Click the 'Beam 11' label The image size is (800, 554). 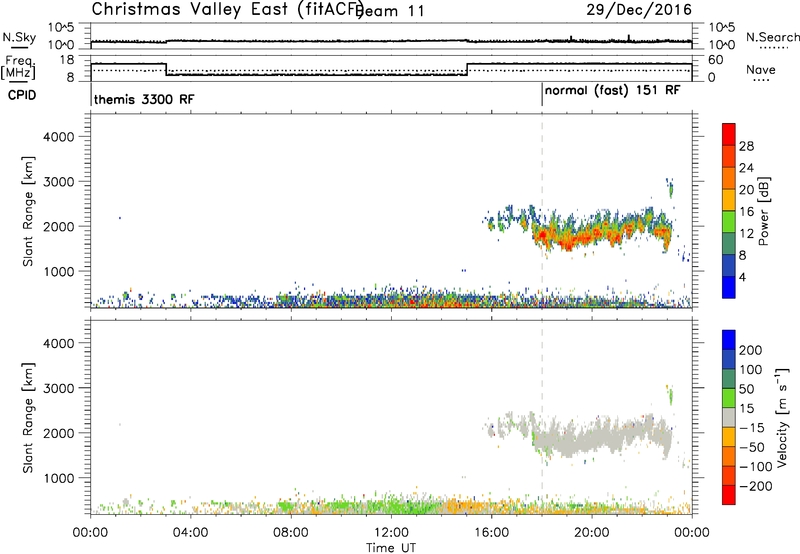click(x=391, y=11)
